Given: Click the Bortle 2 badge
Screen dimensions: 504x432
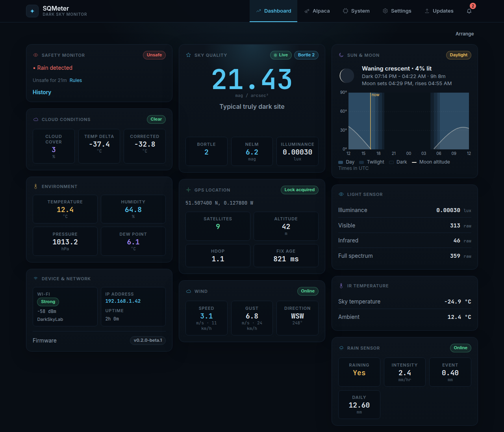Looking at the screenshot, I should click(306, 55).
